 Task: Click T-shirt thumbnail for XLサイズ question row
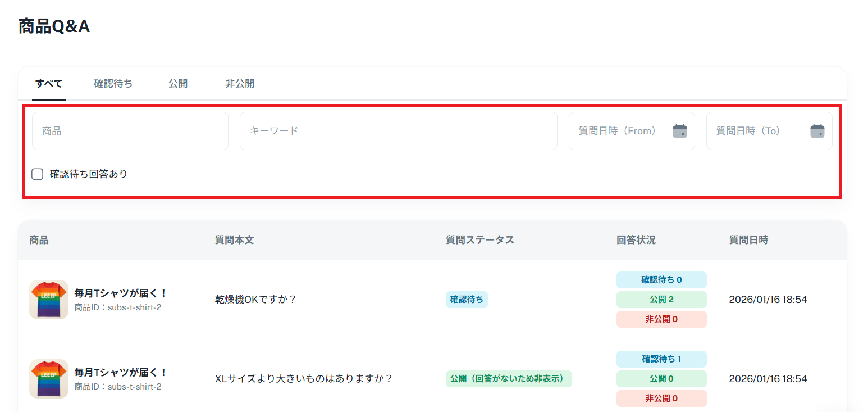49,379
